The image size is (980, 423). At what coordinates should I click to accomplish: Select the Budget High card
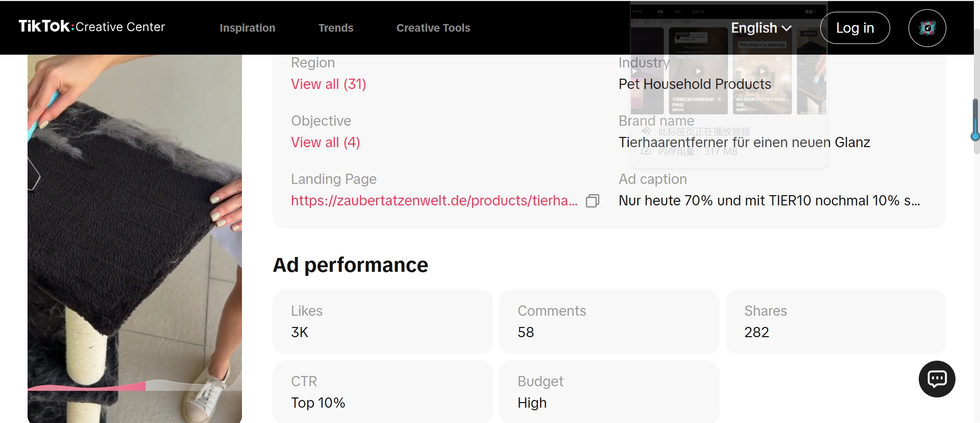pyautogui.click(x=609, y=392)
